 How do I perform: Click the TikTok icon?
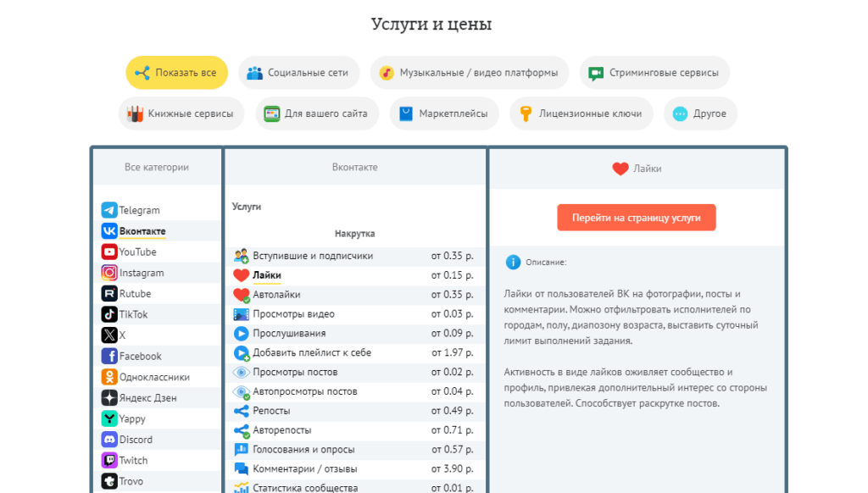(x=109, y=314)
